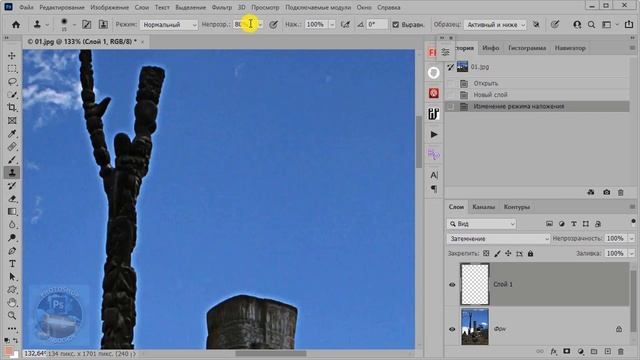Delete layer with trash icon in Layers panel

click(620, 351)
